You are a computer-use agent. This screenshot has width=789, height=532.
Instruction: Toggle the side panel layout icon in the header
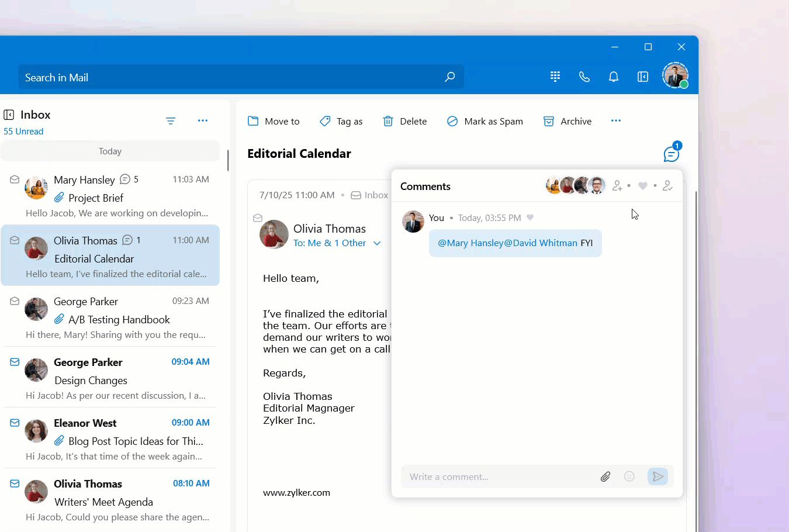click(643, 77)
